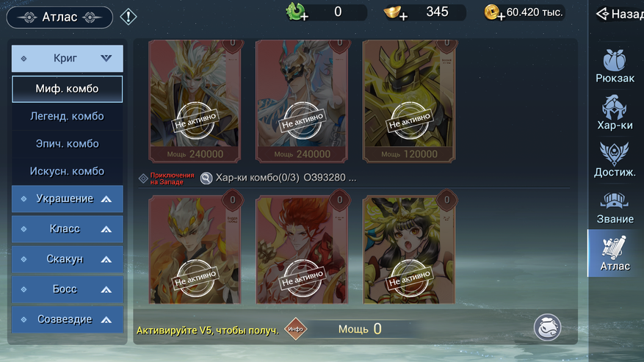Select the Искусн. комбо tab
Viewport: 644px width, 362px height.
67,171
